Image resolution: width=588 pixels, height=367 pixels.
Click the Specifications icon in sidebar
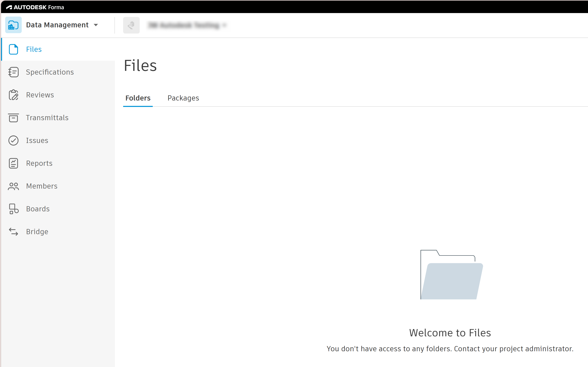pyautogui.click(x=13, y=72)
